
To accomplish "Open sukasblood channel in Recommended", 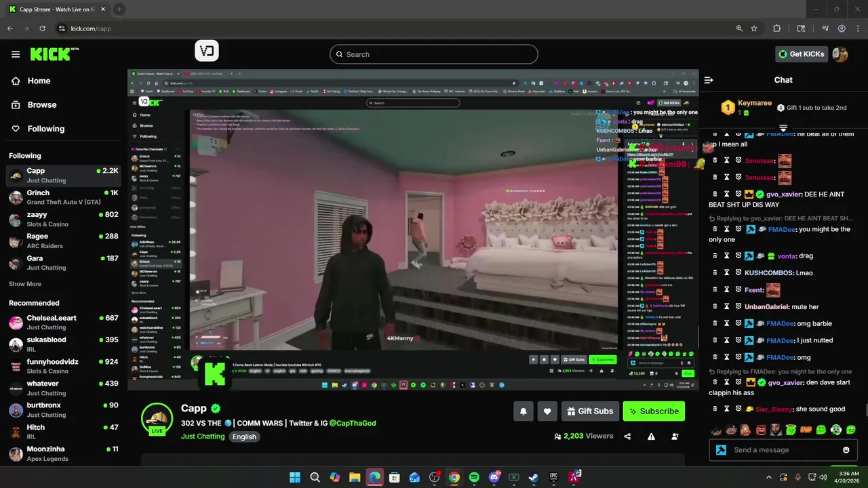I will [64, 344].
